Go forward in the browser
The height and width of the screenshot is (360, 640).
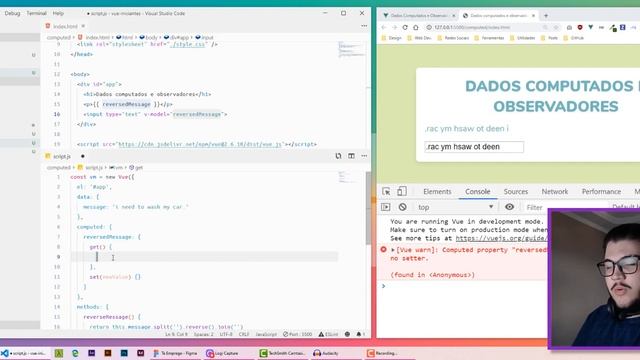[x=394, y=27]
